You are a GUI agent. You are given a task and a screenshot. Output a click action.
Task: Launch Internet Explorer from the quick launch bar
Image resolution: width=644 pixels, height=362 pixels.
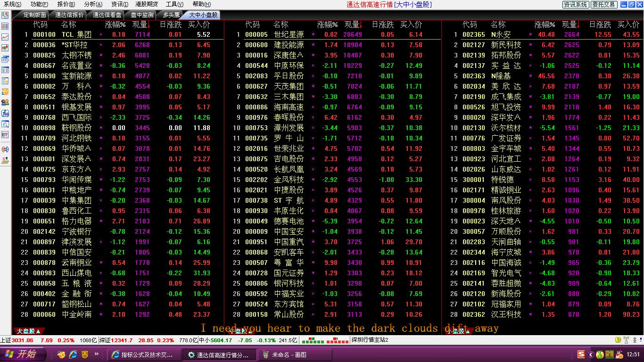pyautogui.click(x=73, y=354)
